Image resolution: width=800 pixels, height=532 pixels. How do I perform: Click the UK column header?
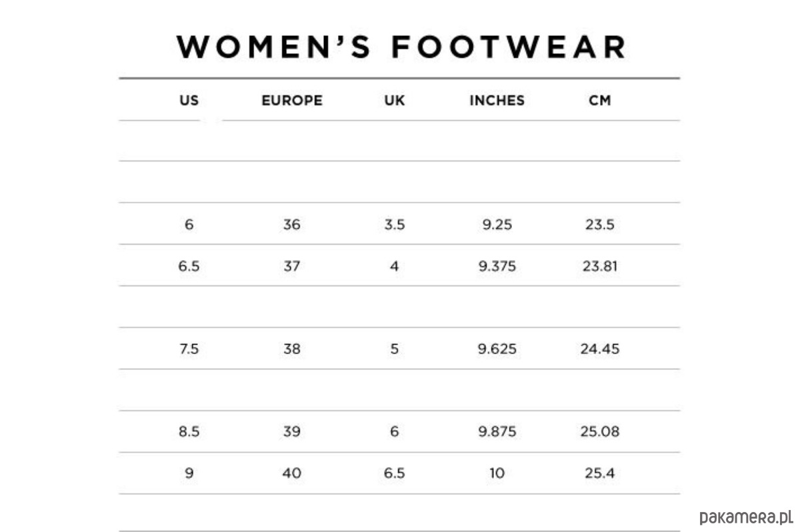[x=395, y=101]
